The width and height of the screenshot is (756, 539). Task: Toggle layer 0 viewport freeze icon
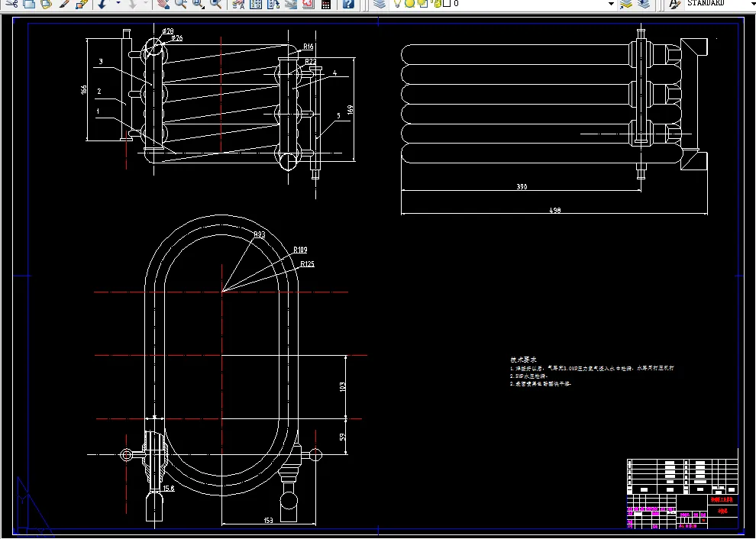pyautogui.click(x=422, y=3)
